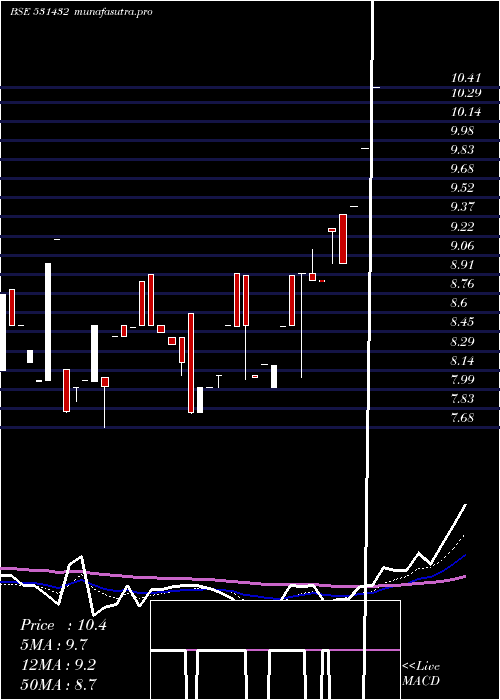Select the 9.83 price axis label
The image size is (500, 700).
(462, 150)
